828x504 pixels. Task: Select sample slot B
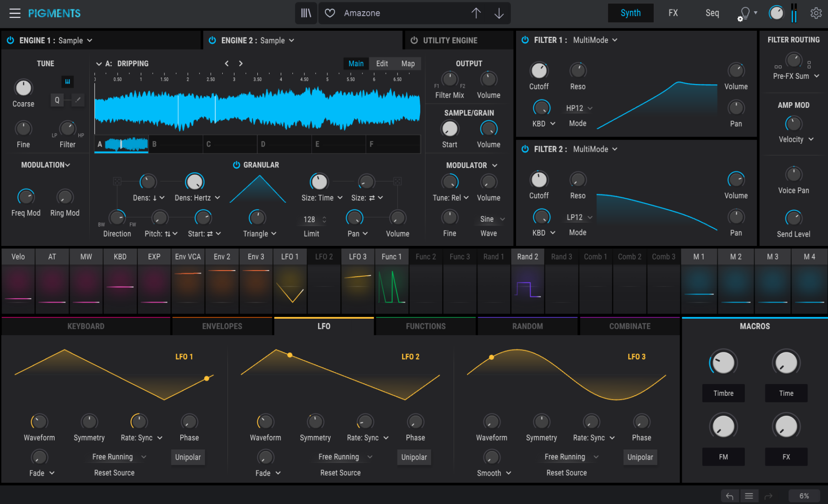coord(175,144)
